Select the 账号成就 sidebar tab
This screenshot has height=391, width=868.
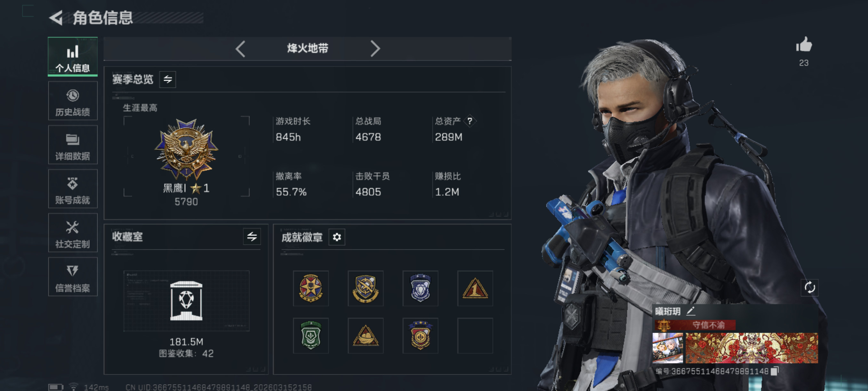(x=73, y=189)
